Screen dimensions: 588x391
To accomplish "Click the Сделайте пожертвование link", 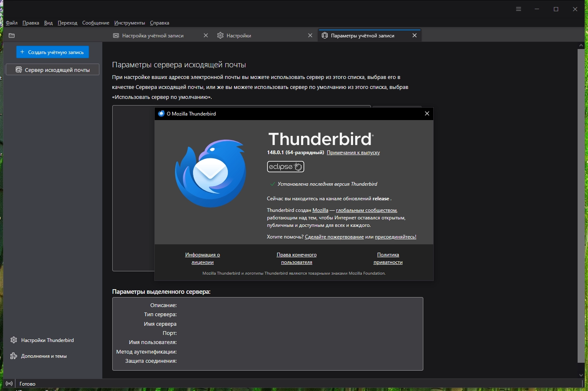I will (334, 237).
